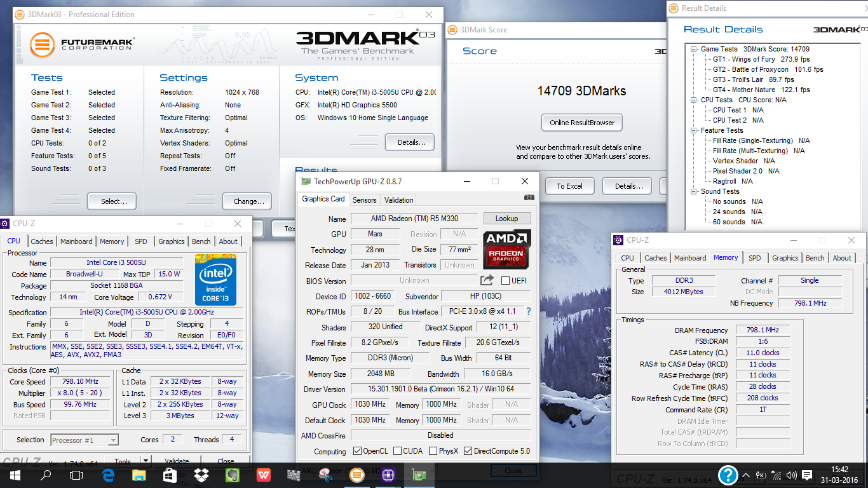Click the DRAM Frequency value 798.1 MHz
The height and width of the screenshot is (488, 868).
(x=763, y=330)
